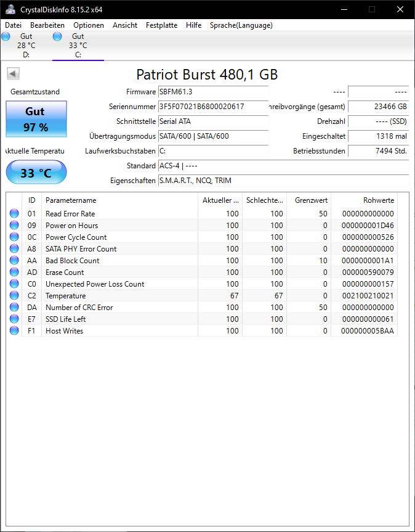The width and height of the screenshot is (415, 532).
Task: Click the Schlechte... column header
Action: 265,200
